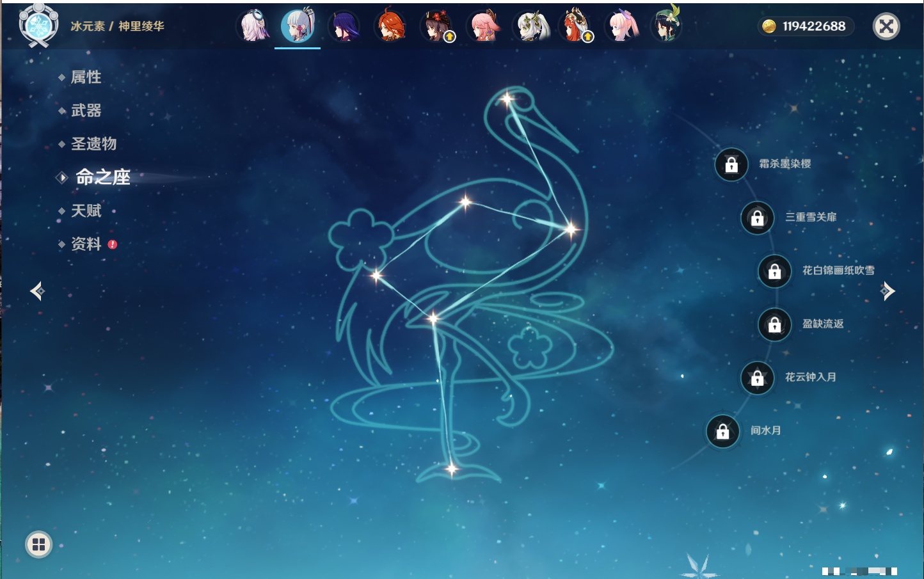Switch to the orange-haired Tartaglia portrait
This screenshot has height=579, width=924.
391,26
